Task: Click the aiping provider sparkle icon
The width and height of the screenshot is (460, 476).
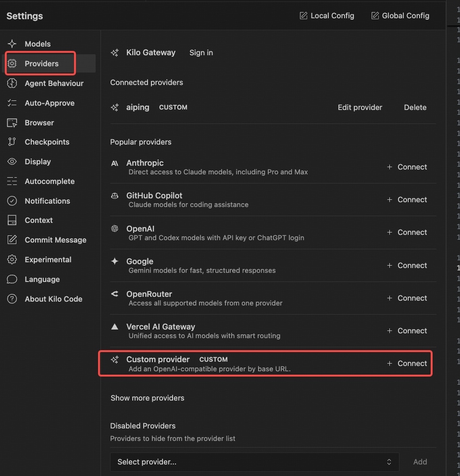Action: click(x=114, y=107)
